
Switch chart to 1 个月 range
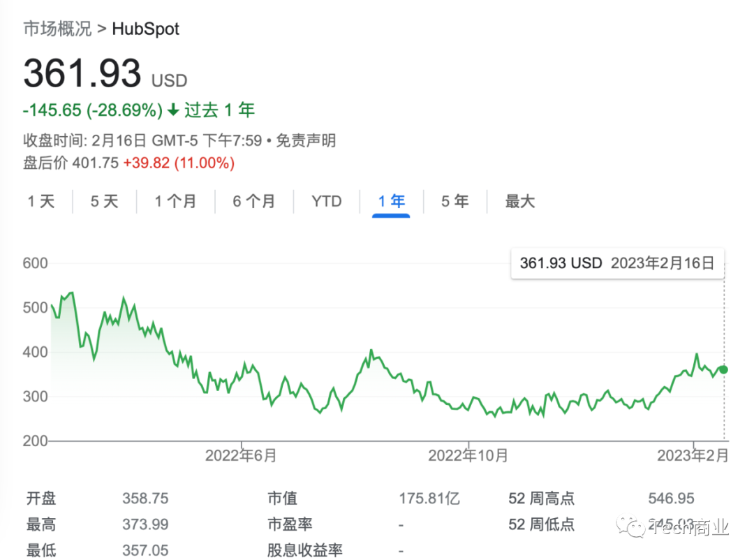pos(175,201)
